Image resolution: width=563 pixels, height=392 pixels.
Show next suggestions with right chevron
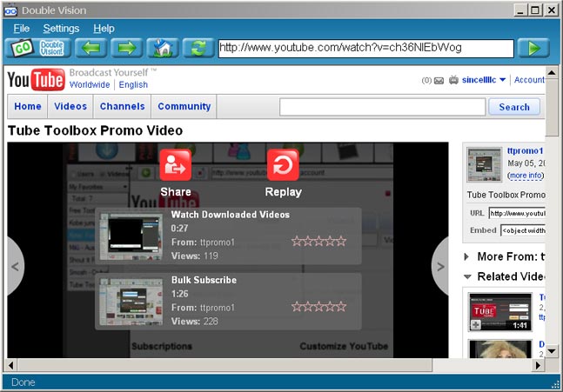click(440, 267)
